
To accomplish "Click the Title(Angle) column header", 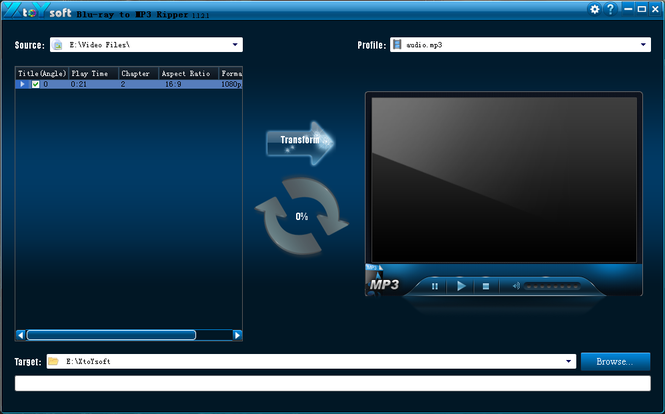I will tap(42, 73).
